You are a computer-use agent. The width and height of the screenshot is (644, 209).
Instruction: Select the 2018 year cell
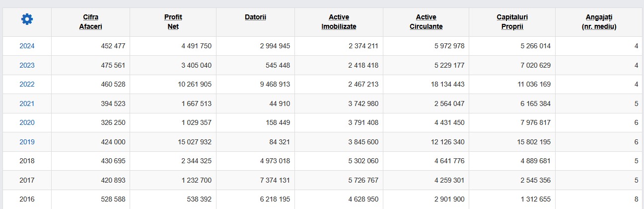pyautogui.click(x=27, y=161)
